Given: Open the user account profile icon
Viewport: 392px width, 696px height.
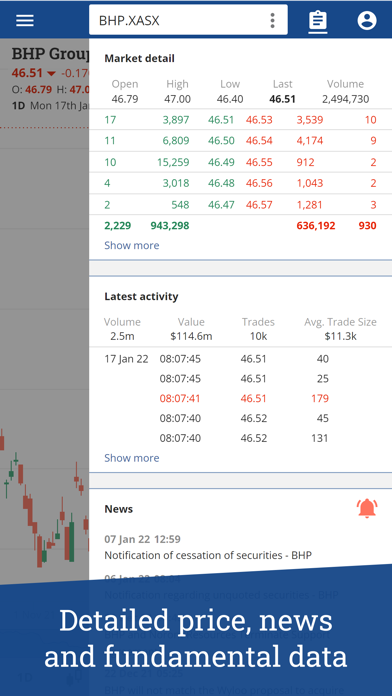Looking at the screenshot, I should tap(367, 20).
